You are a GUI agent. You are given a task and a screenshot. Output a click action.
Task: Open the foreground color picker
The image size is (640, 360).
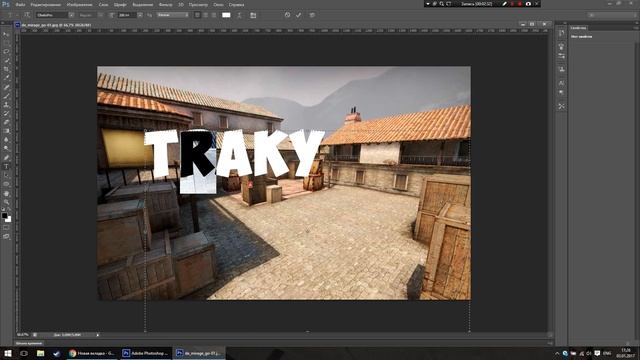pyautogui.click(x=4, y=215)
